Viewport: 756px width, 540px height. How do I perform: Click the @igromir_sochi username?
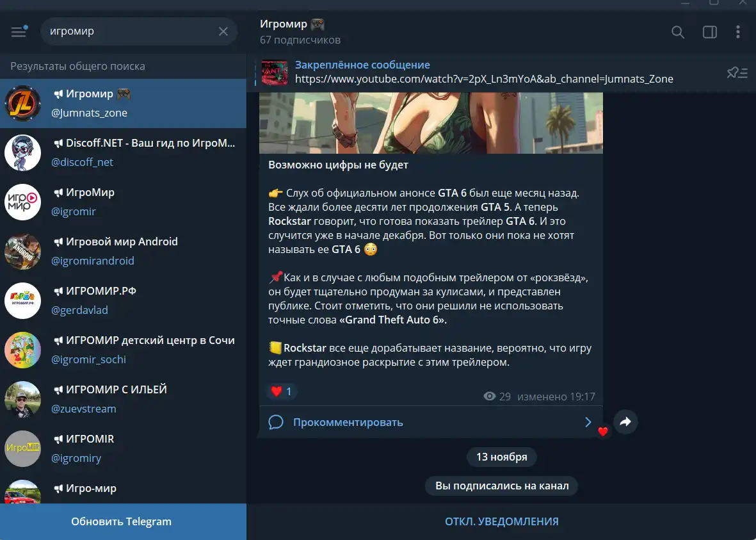pyautogui.click(x=89, y=359)
